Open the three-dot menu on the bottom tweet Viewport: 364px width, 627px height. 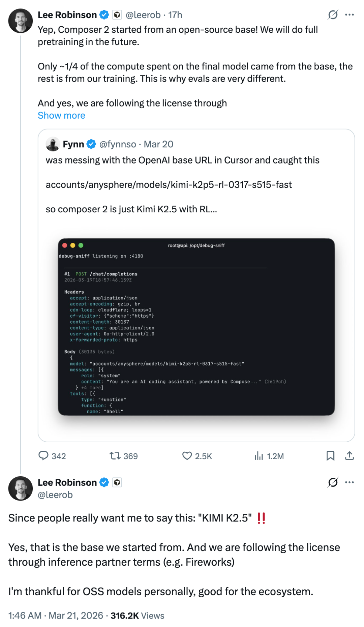pos(350,482)
